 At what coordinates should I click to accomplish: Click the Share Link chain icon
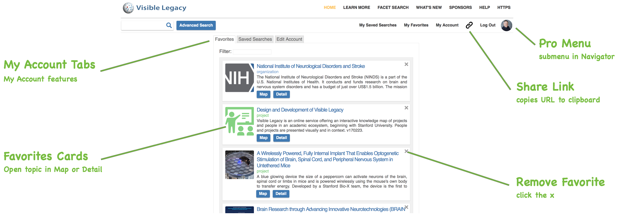point(469,25)
